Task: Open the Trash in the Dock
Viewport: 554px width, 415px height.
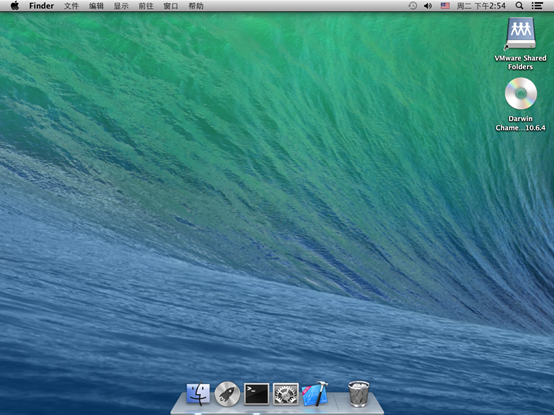Action: (x=359, y=393)
